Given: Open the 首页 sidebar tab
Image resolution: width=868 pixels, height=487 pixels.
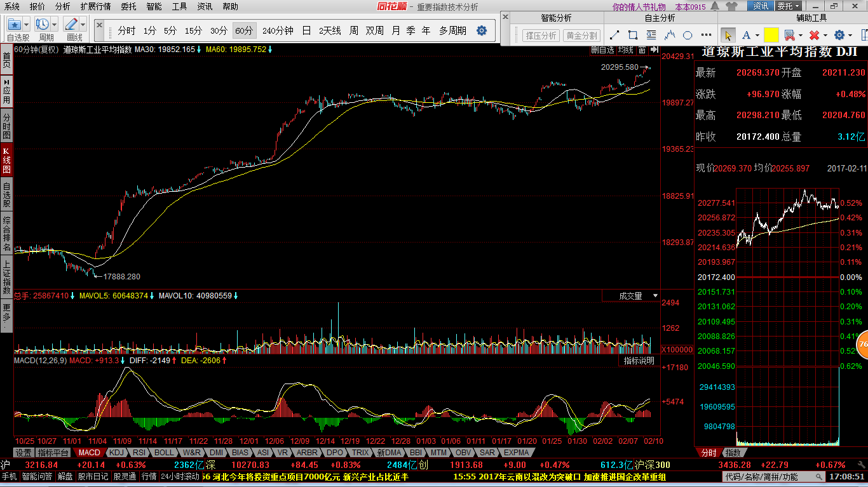Looking at the screenshot, I should [6, 60].
